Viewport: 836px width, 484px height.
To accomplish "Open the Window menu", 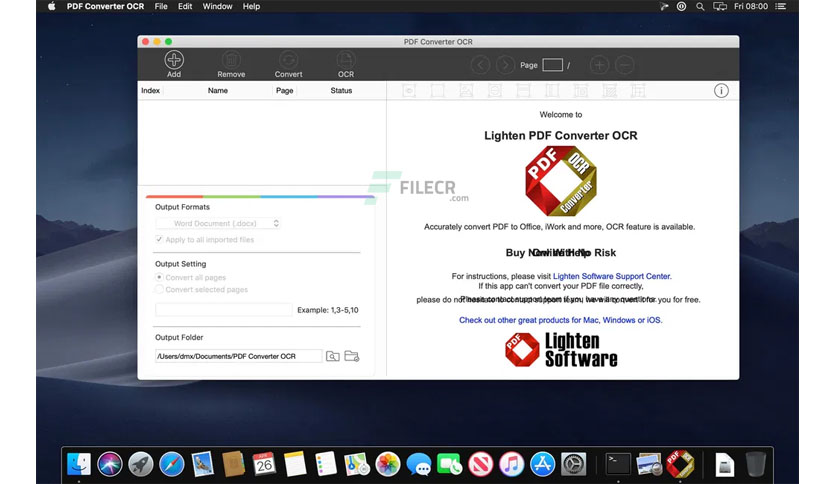I will tap(217, 6).
